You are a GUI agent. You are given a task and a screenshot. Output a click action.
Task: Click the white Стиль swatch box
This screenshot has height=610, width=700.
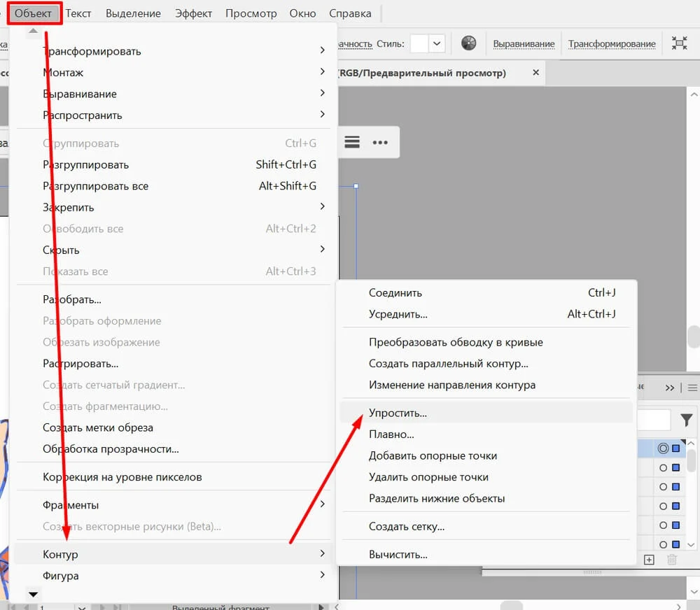(419, 43)
